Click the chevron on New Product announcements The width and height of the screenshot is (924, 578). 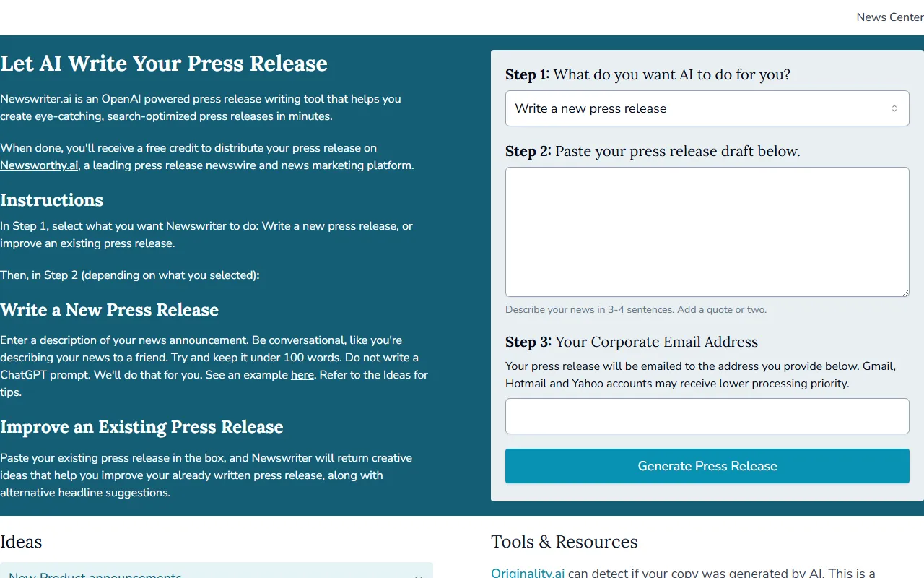(418, 575)
